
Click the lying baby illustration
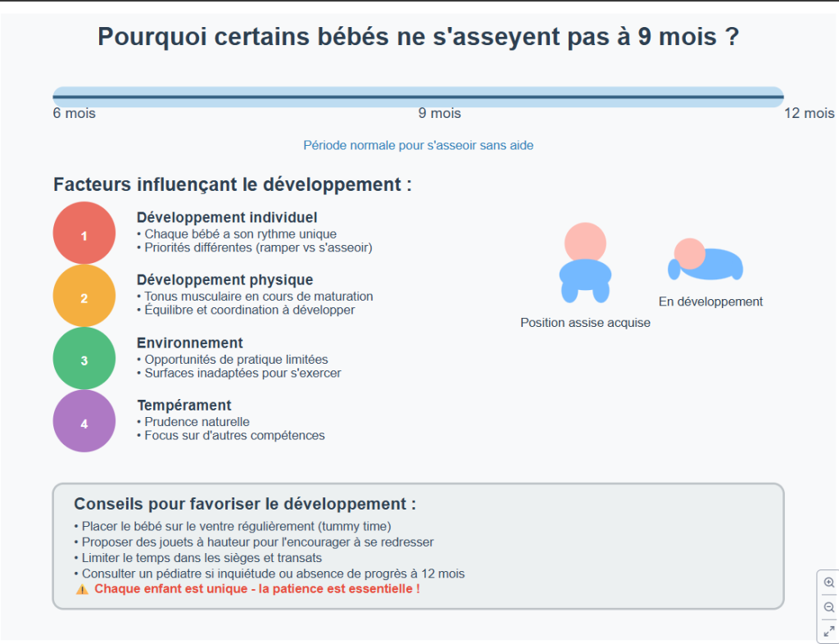(x=705, y=260)
